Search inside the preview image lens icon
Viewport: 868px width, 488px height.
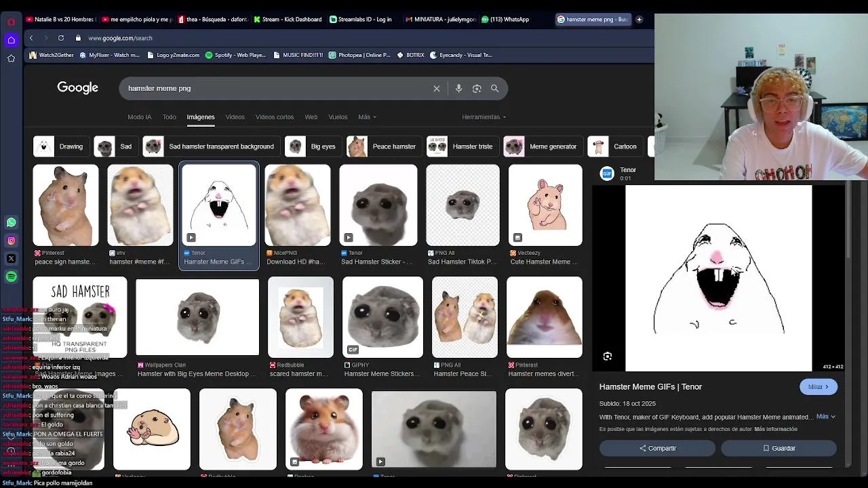608,357
